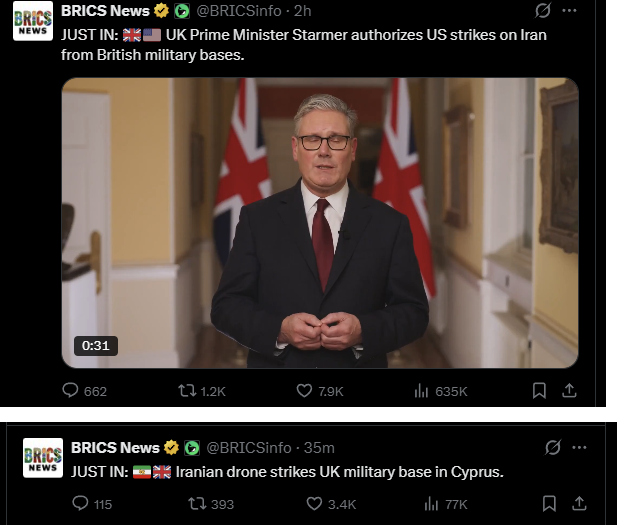Click BRICS News avatar on first tweet
This screenshot has width=619, height=525.
pos(33,21)
